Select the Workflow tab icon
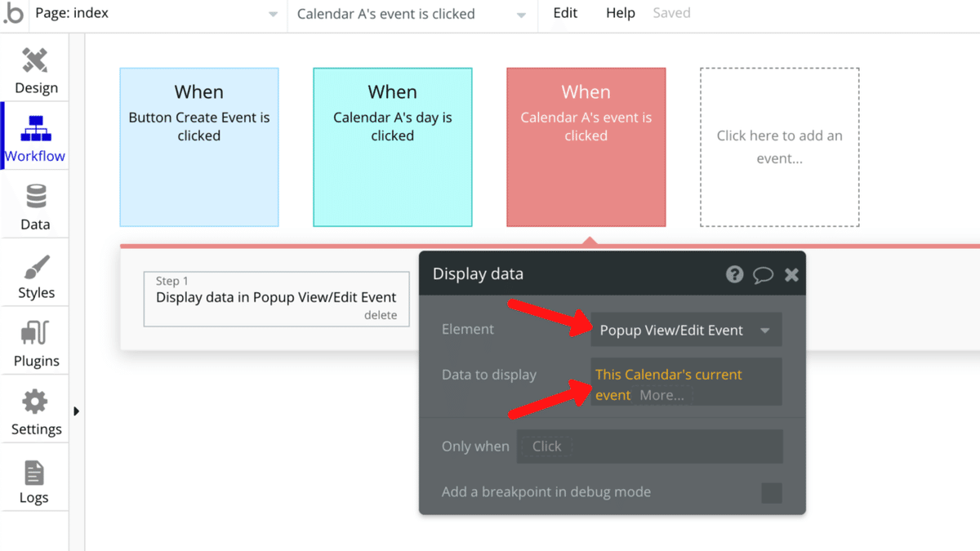Image resolution: width=980 pixels, height=551 pixels. [35, 129]
